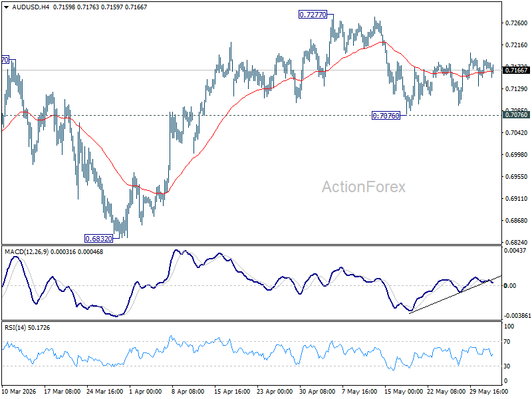Select the RSI scale level 100

tap(509, 327)
